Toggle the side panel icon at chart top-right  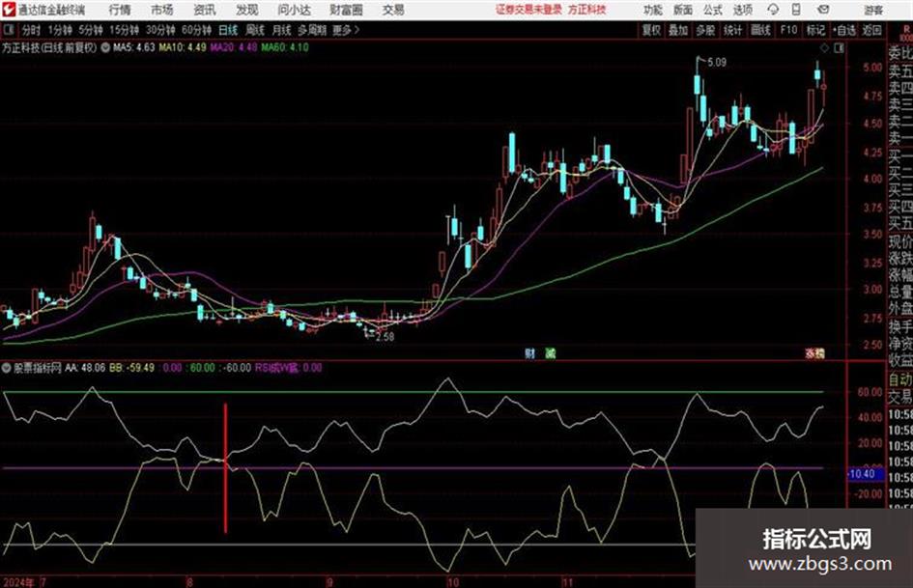point(839,47)
